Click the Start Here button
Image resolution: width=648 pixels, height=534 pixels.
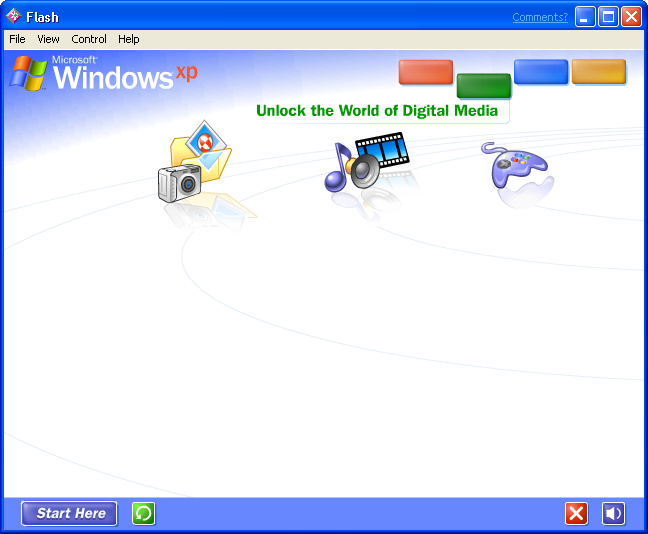[x=69, y=513]
